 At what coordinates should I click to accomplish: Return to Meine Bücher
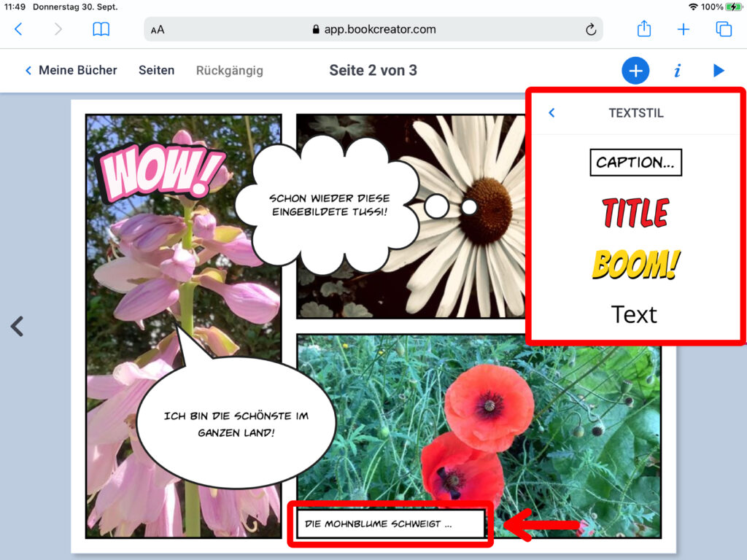(x=71, y=71)
